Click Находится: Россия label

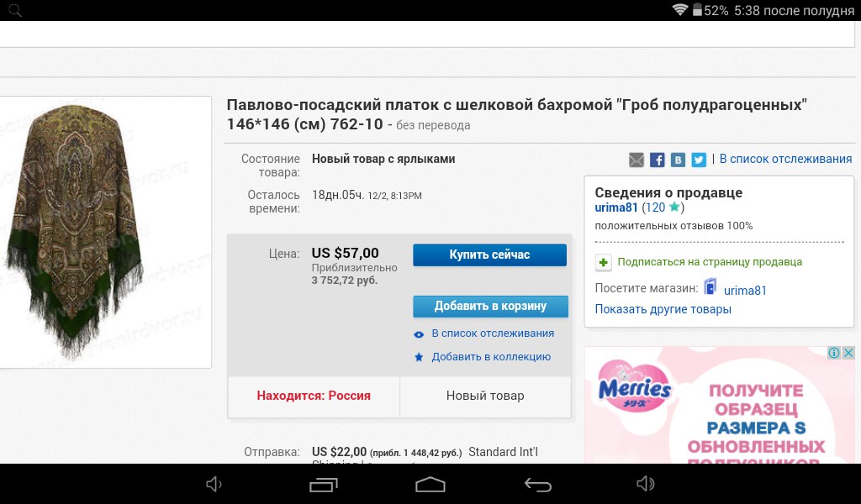314,396
